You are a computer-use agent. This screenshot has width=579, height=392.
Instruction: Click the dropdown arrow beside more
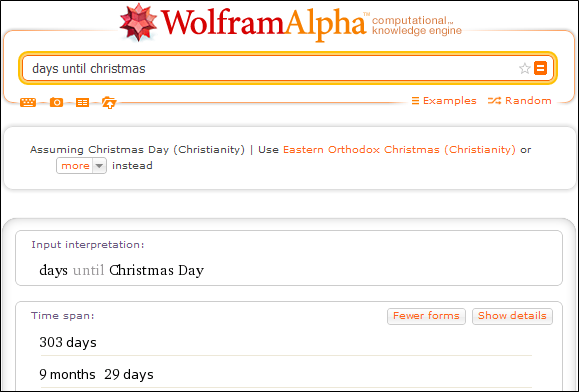coord(99,166)
